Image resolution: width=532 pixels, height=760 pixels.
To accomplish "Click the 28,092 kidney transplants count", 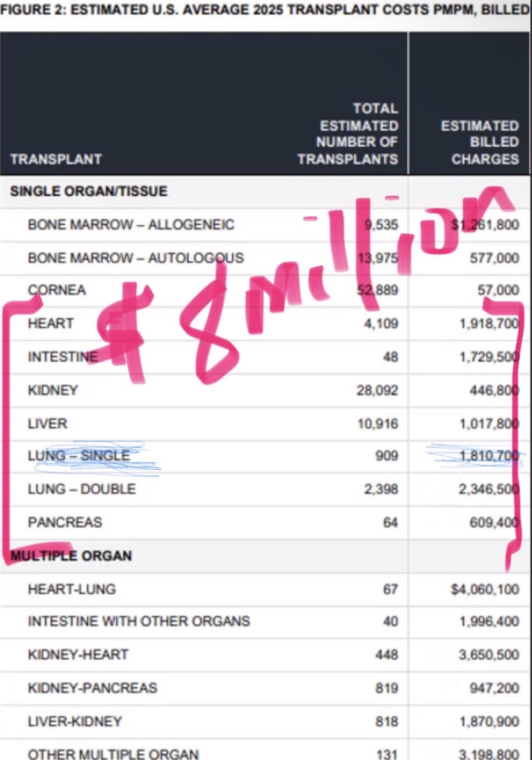I will (377, 390).
